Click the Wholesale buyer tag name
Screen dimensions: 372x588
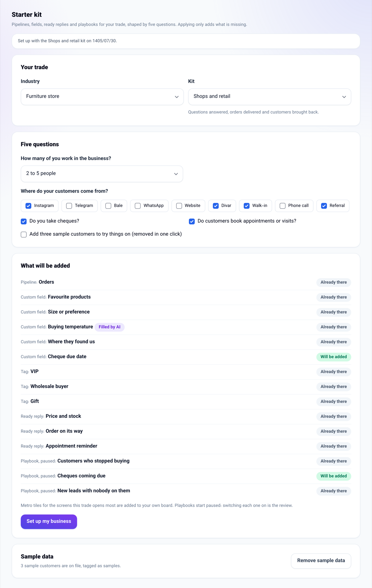[49, 386]
